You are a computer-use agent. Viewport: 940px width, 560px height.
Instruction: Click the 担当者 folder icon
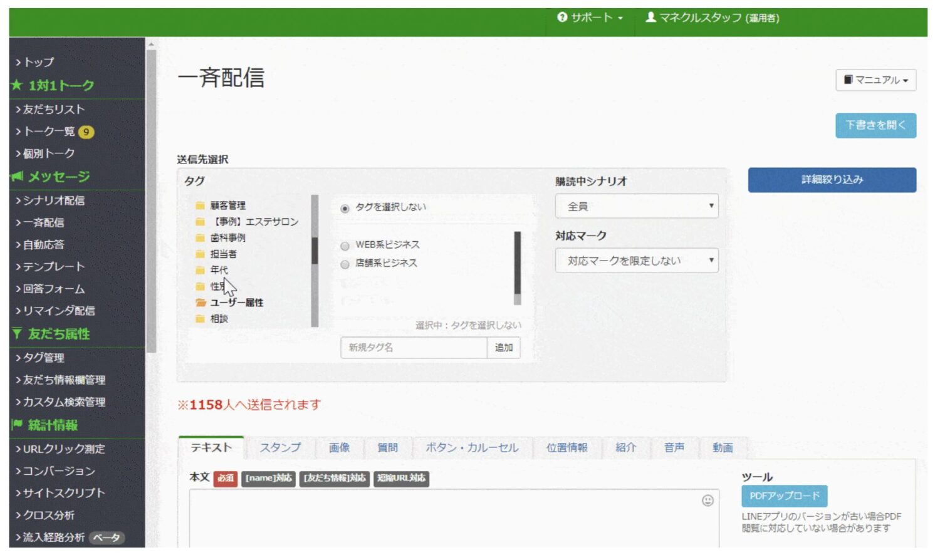(x=200, y=254)
